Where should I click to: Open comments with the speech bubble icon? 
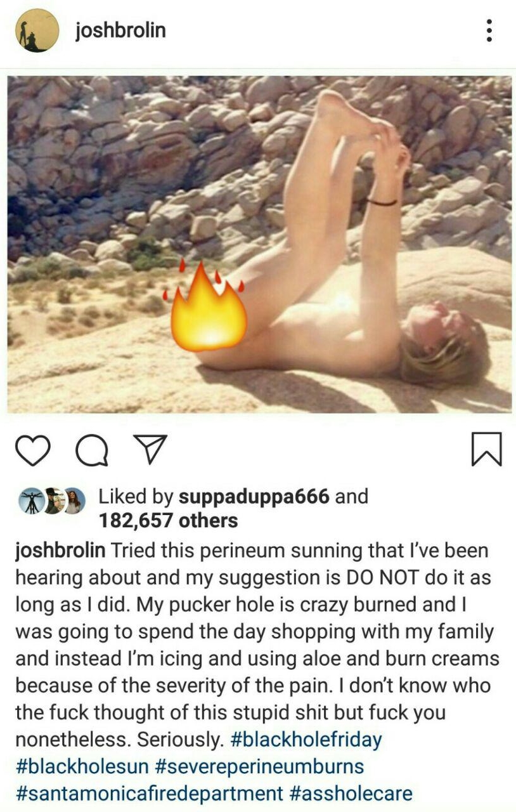point(92,450)
